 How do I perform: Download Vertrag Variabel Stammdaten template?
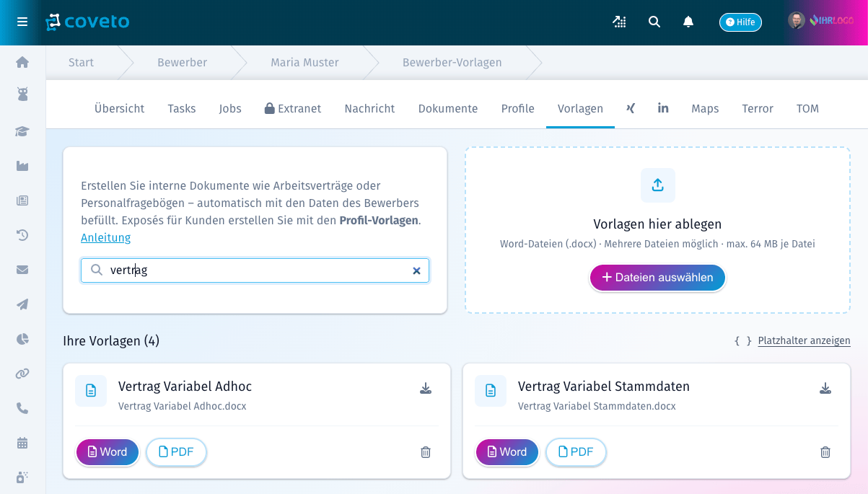825,389
